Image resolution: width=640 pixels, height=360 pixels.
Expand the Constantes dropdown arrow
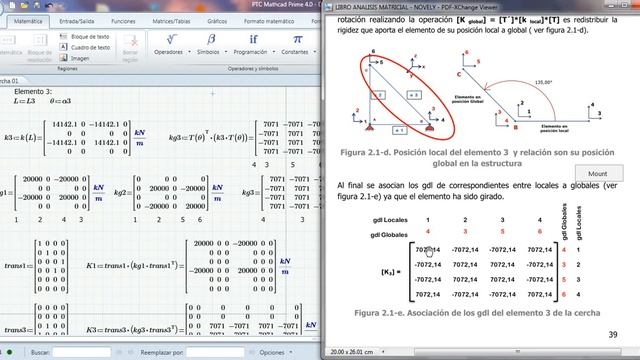click(x=314, y=52)
